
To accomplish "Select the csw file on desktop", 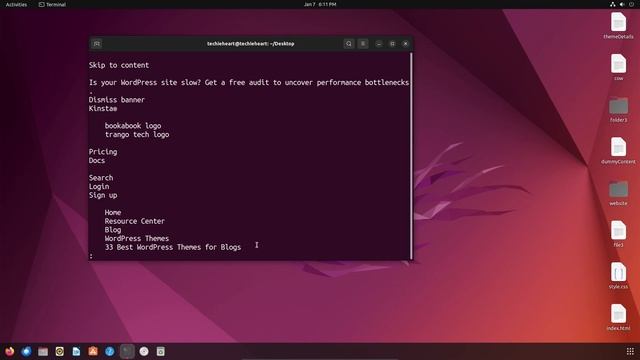I will click(618, 67).
